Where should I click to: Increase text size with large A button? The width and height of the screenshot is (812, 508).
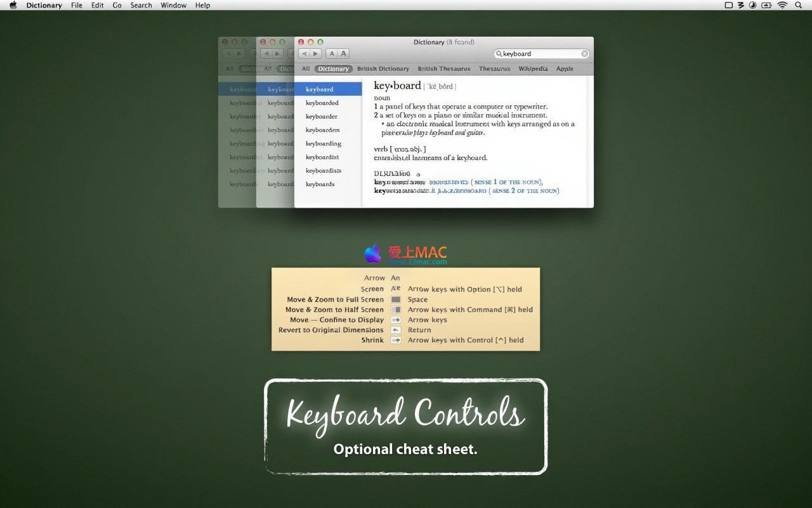tap(343, 54)
